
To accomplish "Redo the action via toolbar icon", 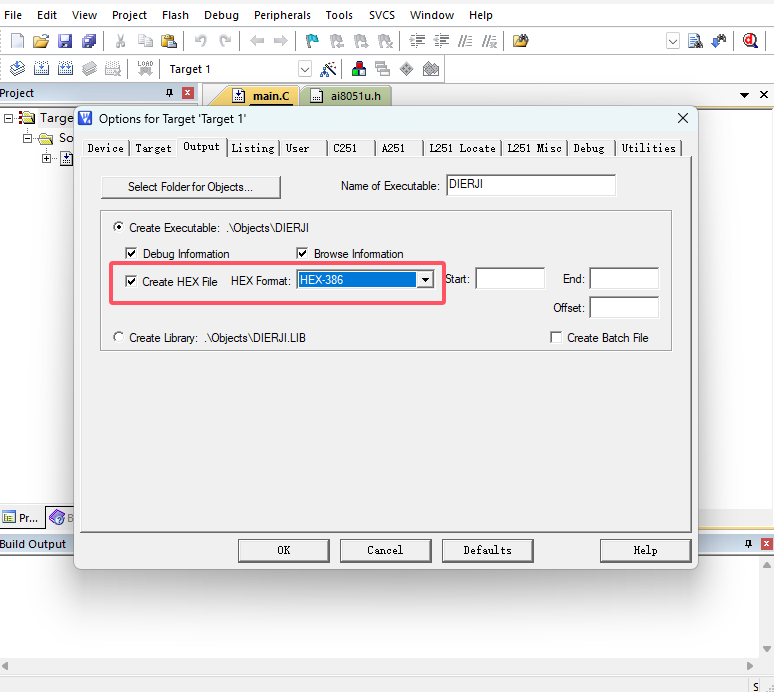I will (225, 41).
